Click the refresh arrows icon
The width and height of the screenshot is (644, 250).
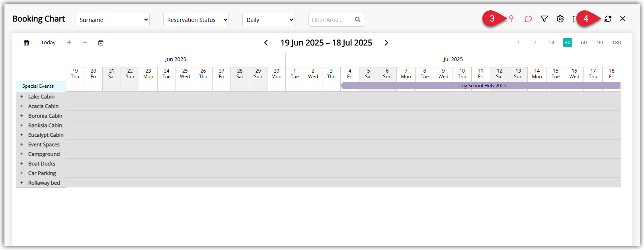608,19
